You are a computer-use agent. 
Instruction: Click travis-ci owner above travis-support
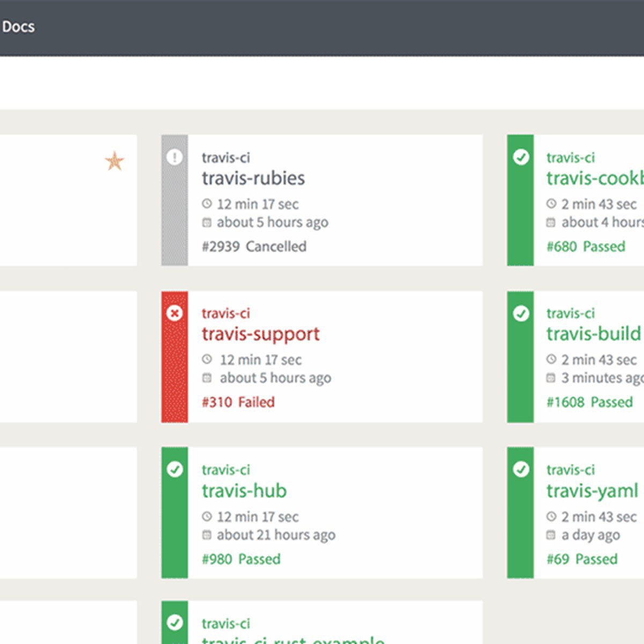coord(226,313)
